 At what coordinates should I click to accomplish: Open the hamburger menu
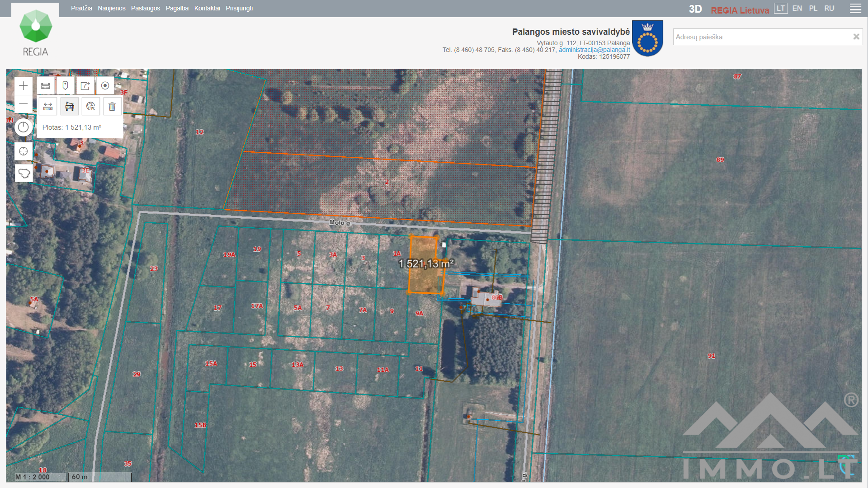coord(855,9)
